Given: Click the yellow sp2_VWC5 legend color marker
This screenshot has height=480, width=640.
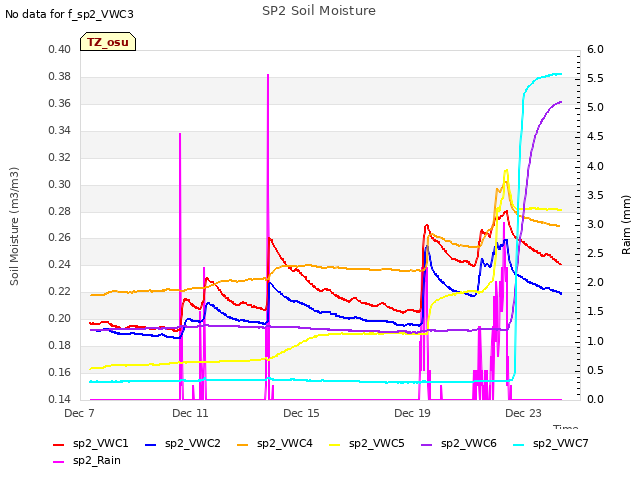Looking at the screenshot, I should [x=335, y=444].
